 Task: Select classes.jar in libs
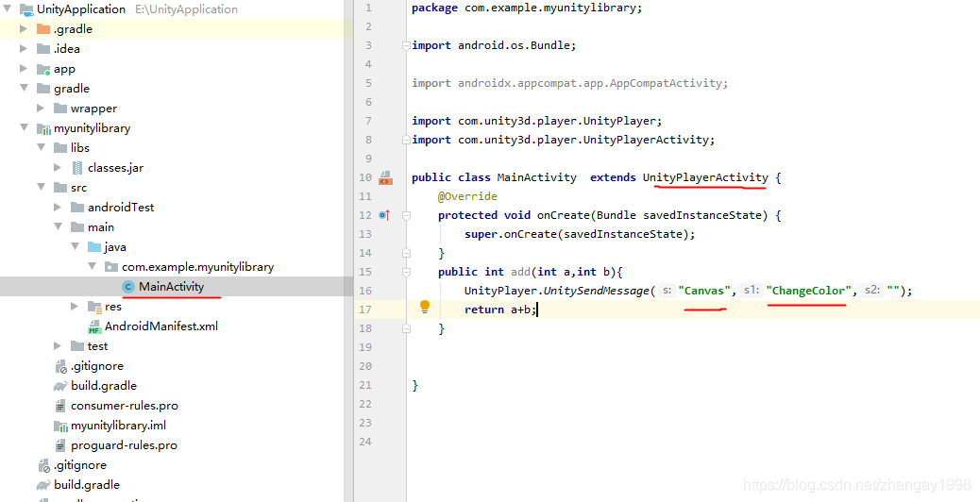[115, 167]
